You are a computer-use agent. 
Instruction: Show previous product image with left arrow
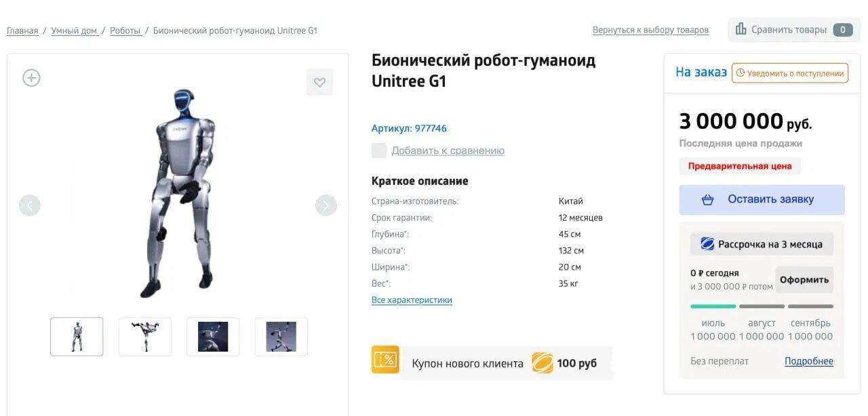(x=30, y=205)
